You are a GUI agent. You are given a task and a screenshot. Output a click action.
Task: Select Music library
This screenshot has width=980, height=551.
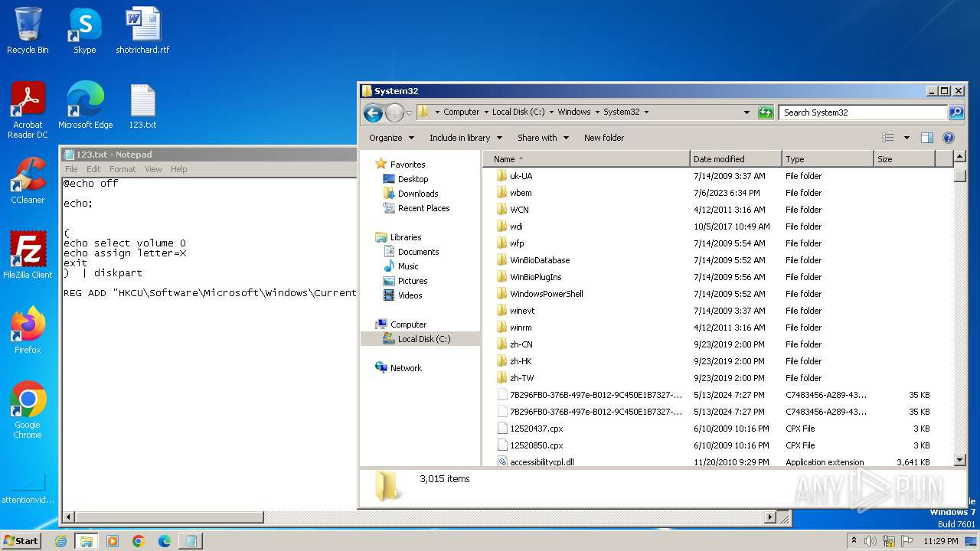click(x=408, y=266)
